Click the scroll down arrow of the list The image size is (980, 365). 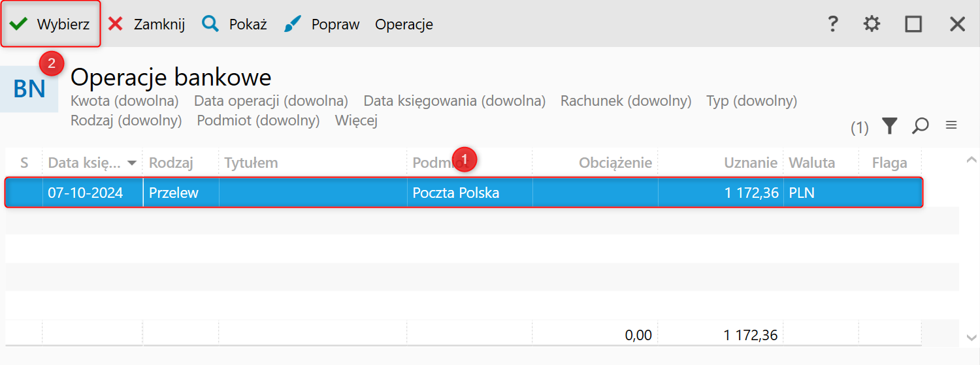(972, 337)
